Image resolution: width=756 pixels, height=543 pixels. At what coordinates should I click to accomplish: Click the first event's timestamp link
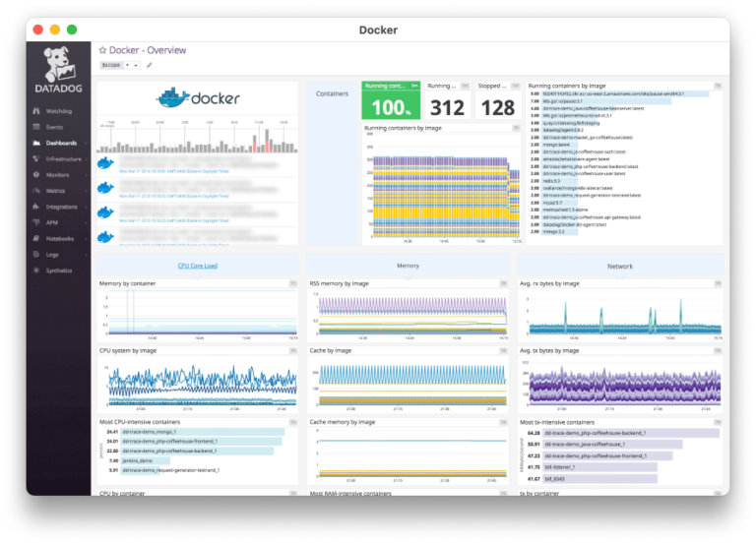click(x=174, y=171)
